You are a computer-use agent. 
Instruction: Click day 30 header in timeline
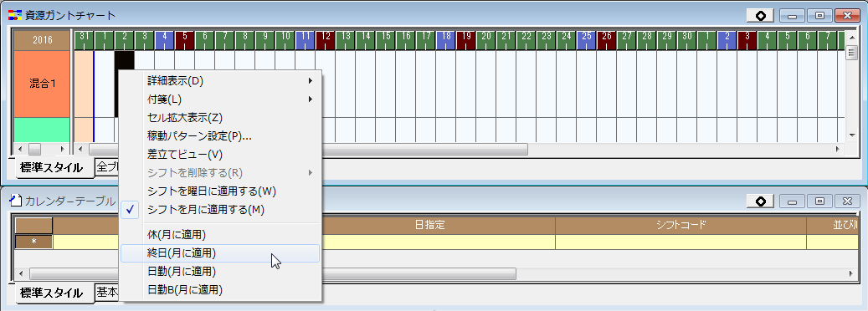click(686, 40)
